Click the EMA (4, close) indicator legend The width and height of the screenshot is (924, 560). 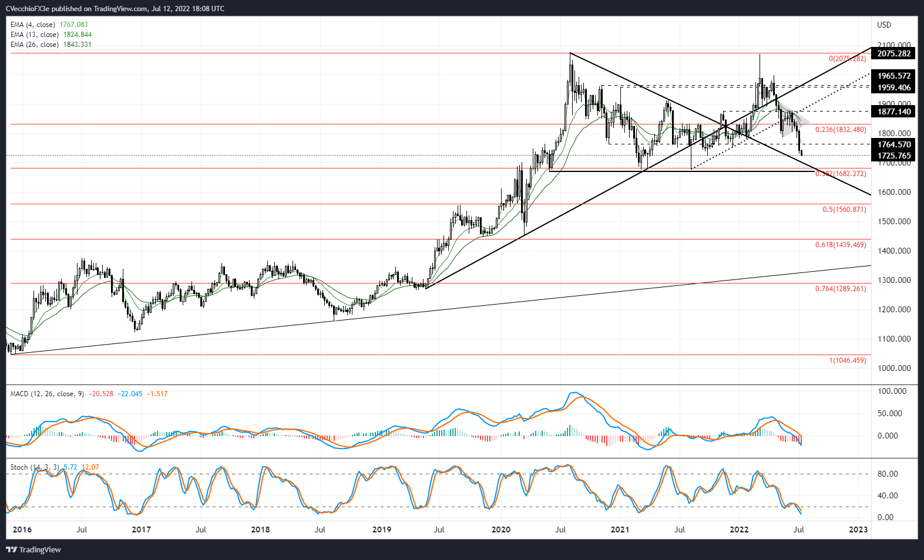coord(33,25)
